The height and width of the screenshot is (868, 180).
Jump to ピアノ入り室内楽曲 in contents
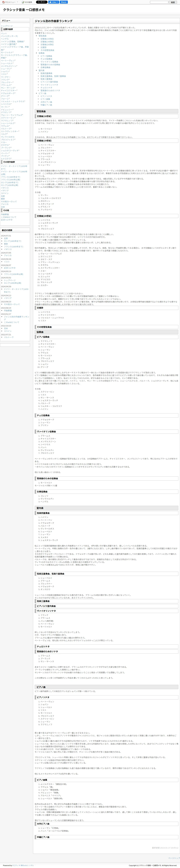point(49,82)
